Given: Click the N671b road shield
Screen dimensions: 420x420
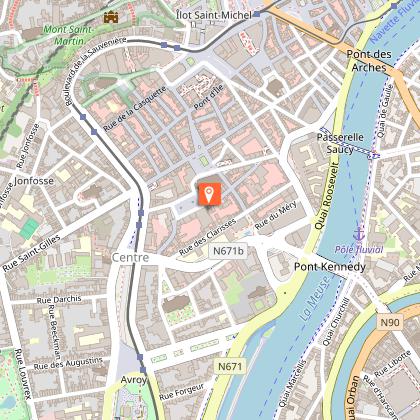Looking at the screenshot, I should (228, 251).
